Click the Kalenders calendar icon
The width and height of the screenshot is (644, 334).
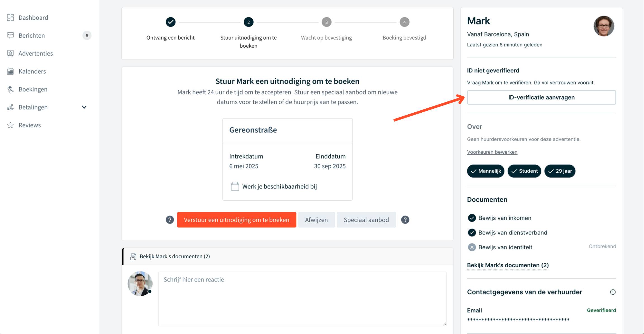pos(10,71)
